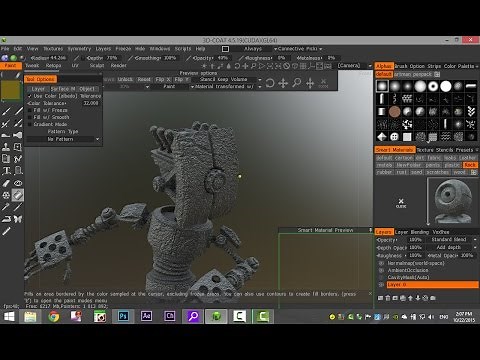Viewport: 480px width, 360px height.
Task: Click the Reset button
Action: coord(144,79)
